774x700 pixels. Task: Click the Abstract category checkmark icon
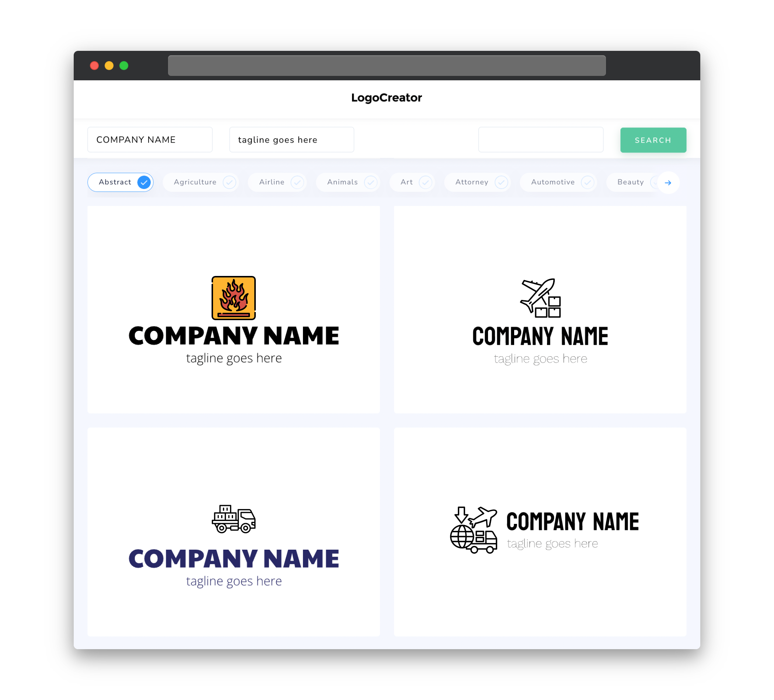144,182
